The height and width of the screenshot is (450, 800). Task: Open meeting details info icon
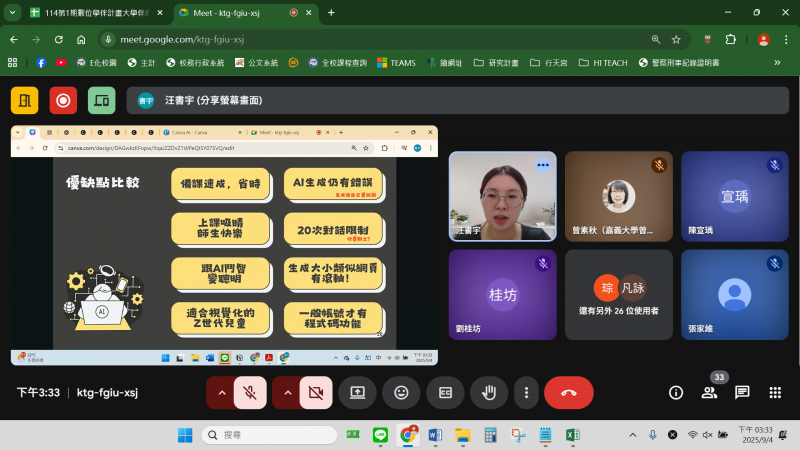[x=676, y=393]
